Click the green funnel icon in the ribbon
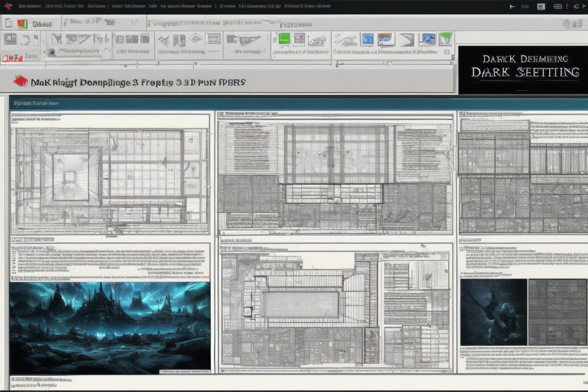 point(446,39)
